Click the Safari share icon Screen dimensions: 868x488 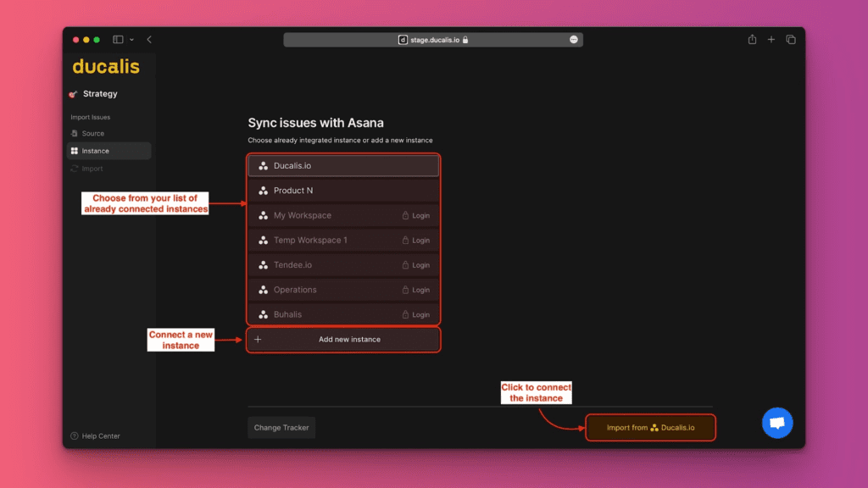752,40
